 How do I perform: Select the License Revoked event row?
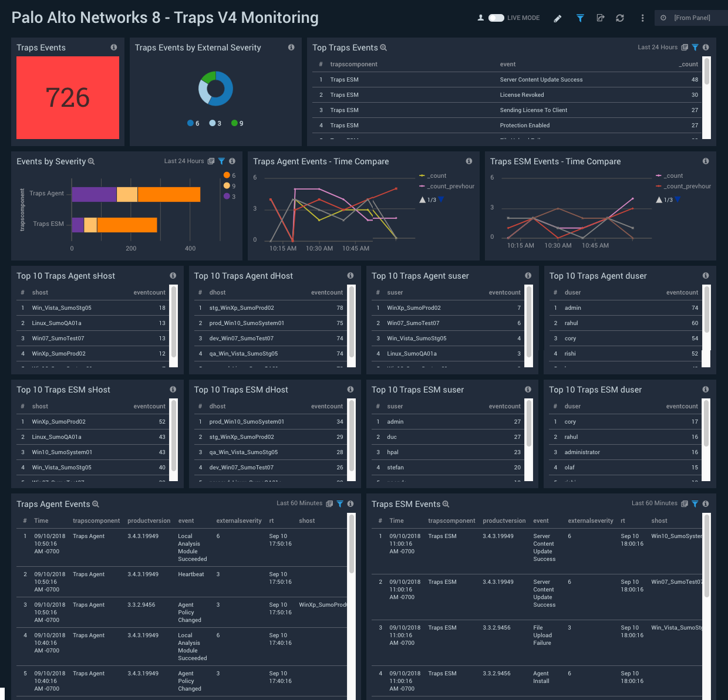521,94
